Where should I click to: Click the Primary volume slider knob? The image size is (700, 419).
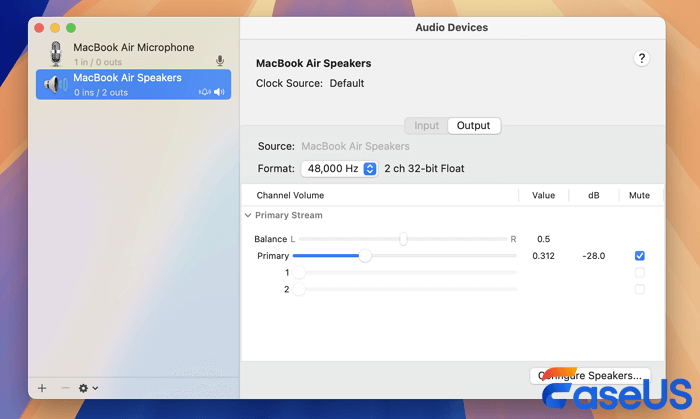coord(365,256)
